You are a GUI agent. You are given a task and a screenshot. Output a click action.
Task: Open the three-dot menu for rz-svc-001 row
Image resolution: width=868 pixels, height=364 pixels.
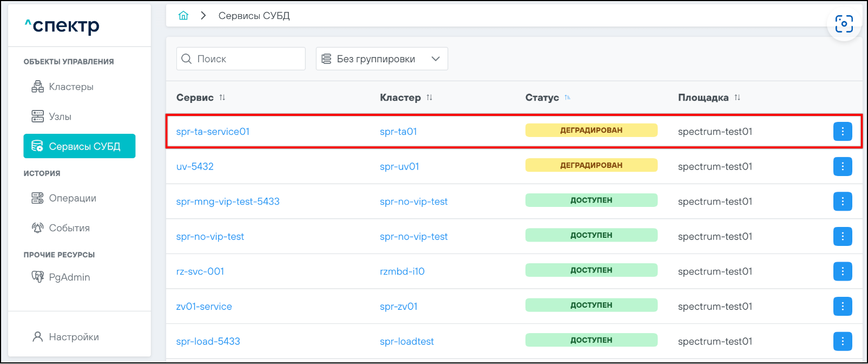pyautogui.click(x=842, y=271)
